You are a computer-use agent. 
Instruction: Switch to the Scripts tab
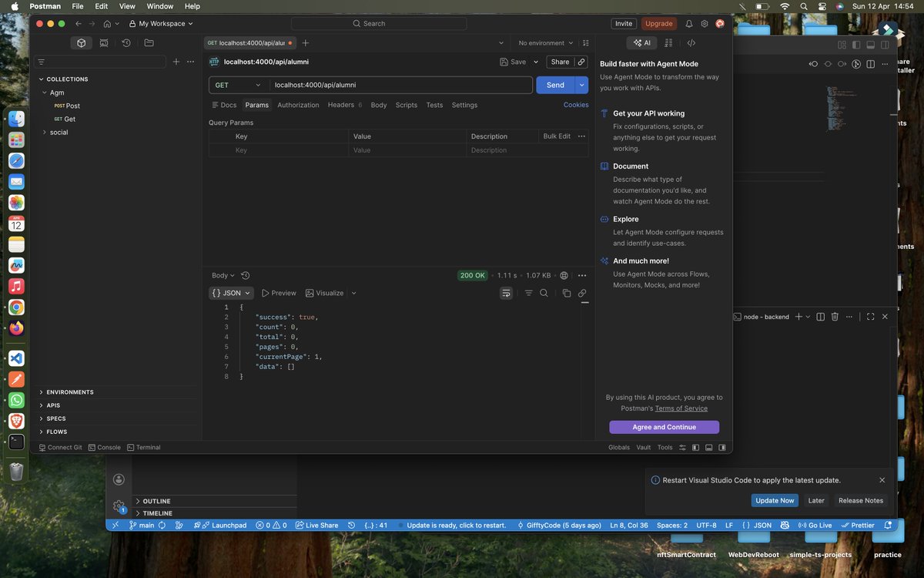pyautogui.click(x=407, y=105)
